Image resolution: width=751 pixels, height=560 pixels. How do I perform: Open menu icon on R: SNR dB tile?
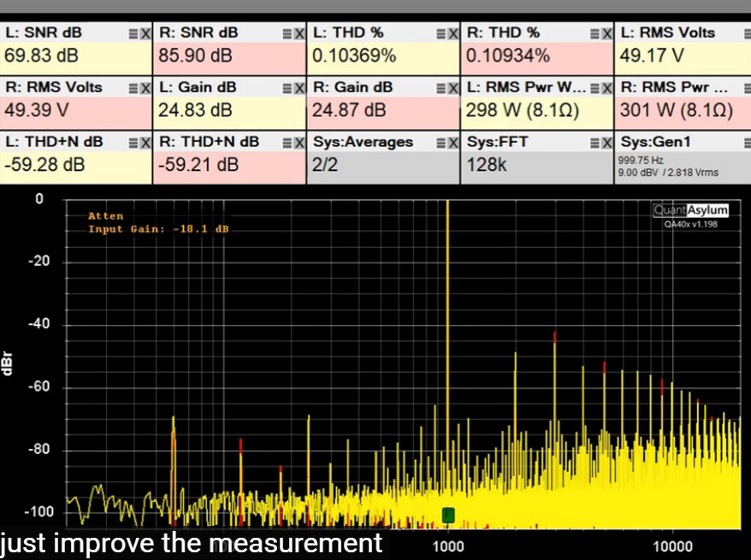[x=287, y=33]
